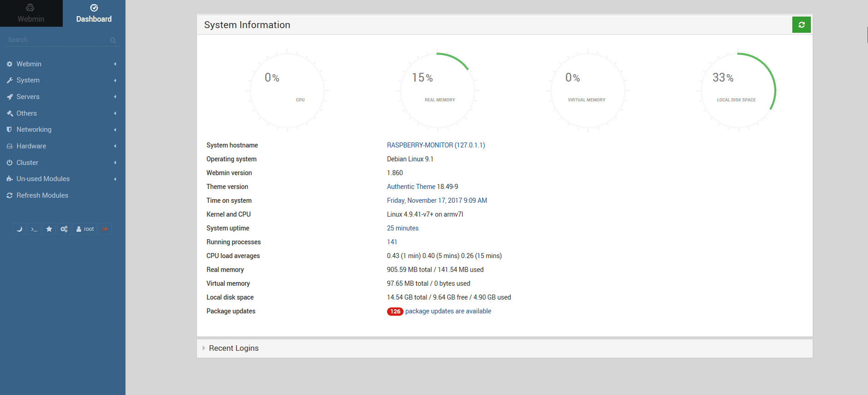Click the CPU load averages value
Viewport: 868px width, 395px height.
(x=444, y=256)
